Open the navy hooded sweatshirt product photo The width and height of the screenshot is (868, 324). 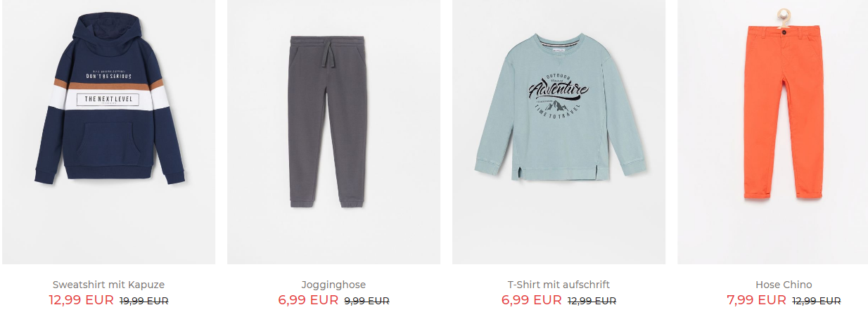[x=109, y=132]
